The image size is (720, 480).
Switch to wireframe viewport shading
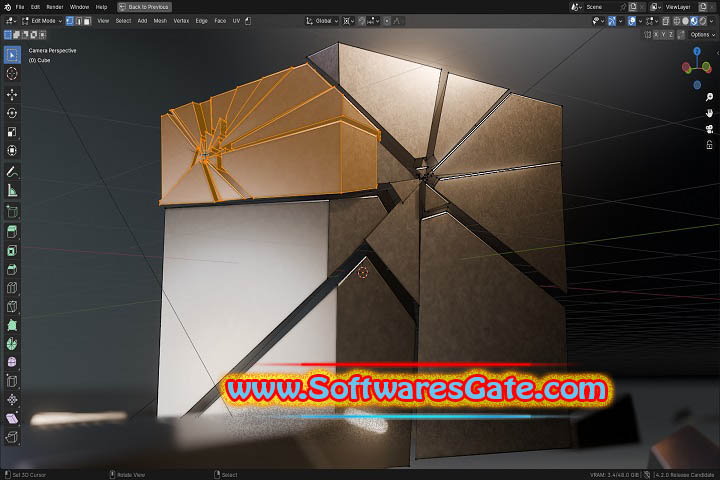(x=677, y=21)
